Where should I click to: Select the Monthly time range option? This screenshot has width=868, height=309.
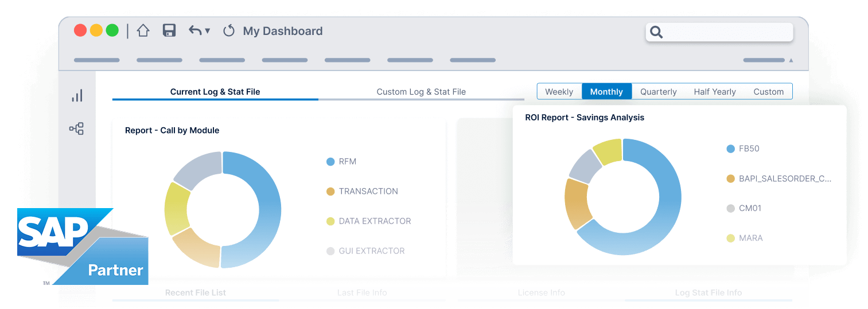pyautogui.click(x=606, y=92)
